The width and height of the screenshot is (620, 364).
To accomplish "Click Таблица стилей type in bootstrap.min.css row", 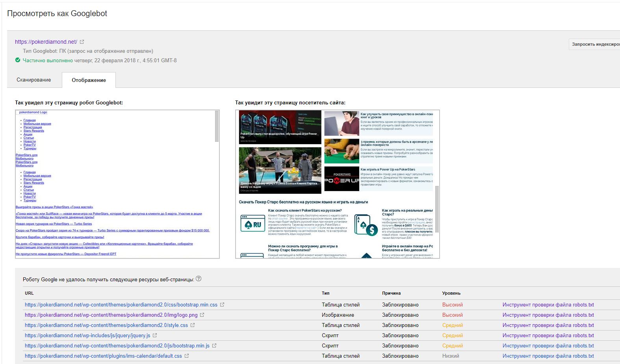I will pyautogui.click(x=341, y=305).
